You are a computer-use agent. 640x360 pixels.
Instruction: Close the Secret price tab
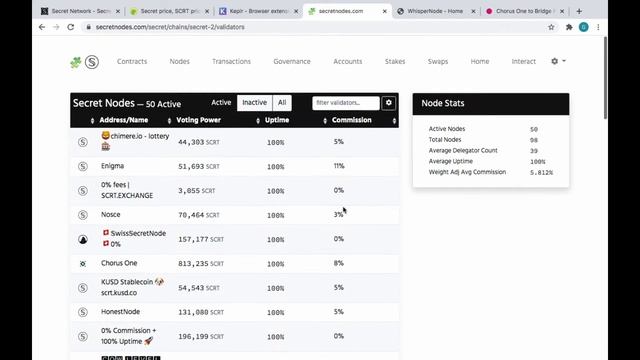coord(207,11)
